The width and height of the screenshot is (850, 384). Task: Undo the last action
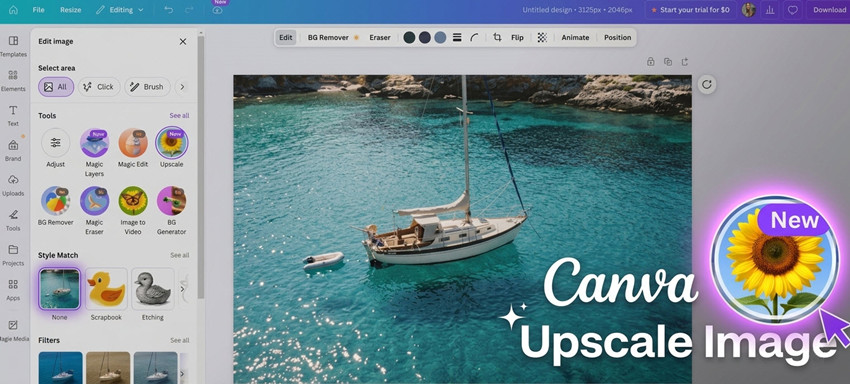(169, 10)
